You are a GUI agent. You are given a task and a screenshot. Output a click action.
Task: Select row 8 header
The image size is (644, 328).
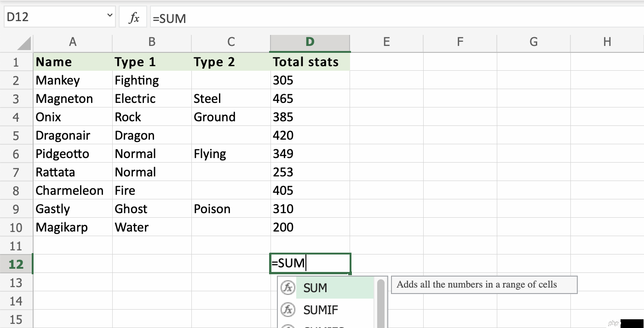point(16,191)
